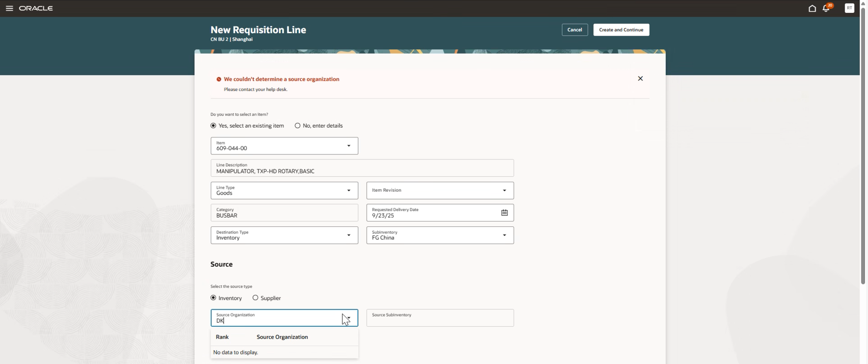Open the Destination Type dropdown
Screen dimensions: 868x364
tap(349, 235)
